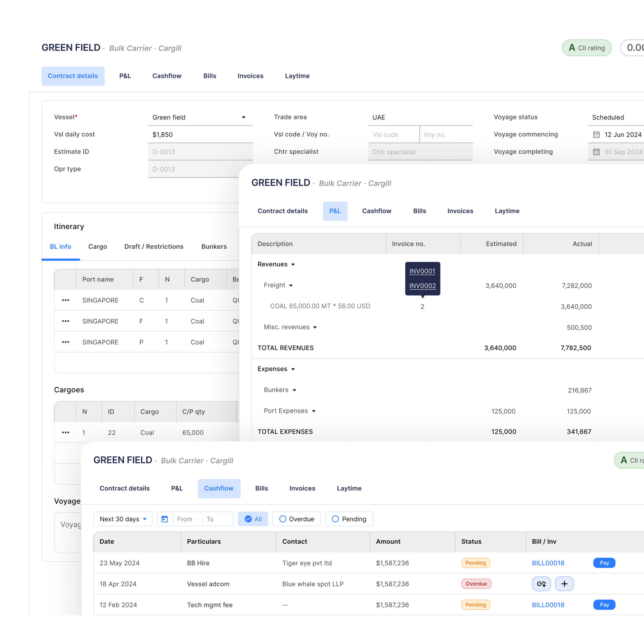Open row options for SINGAPORE F row
Image resolution: width=644 pixels, height=644 pixels.
[66, 321]
